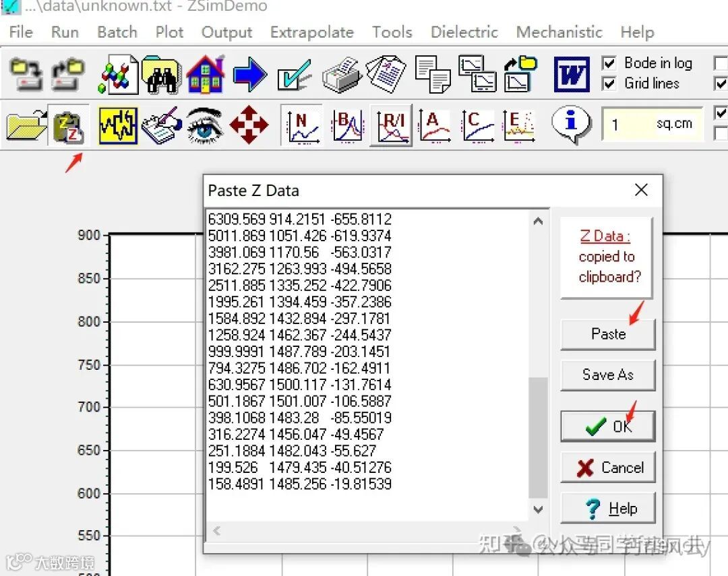Click the stacked report pages icon

pyautogui.click(x=386, y=75)
